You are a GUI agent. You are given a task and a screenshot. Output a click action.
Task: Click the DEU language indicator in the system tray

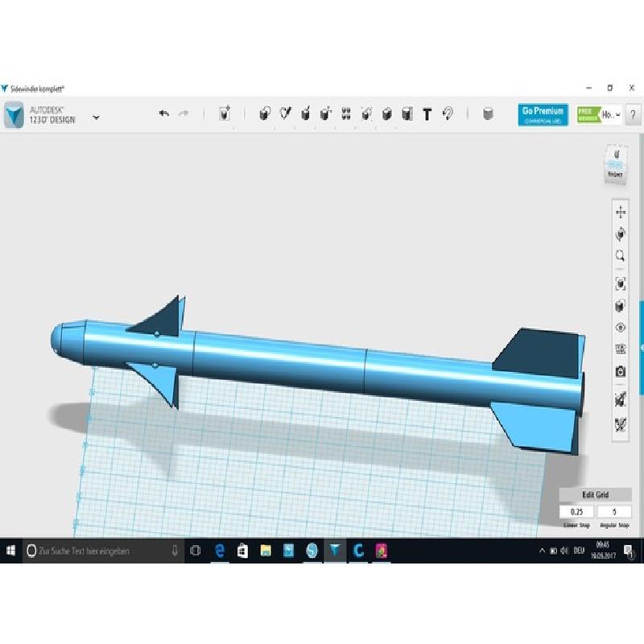tap(579, 551)
